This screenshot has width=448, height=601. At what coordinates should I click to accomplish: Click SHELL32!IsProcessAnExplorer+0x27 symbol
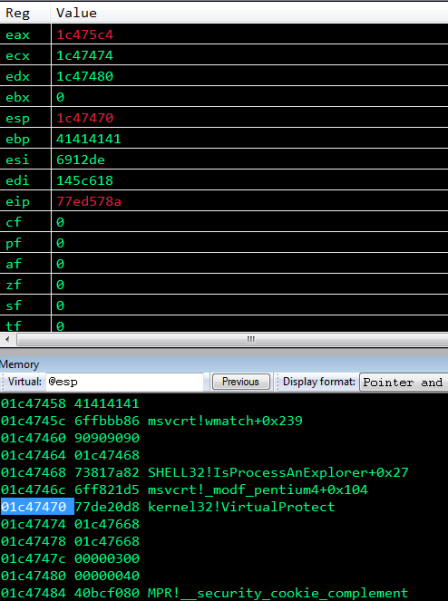[278, 473]
